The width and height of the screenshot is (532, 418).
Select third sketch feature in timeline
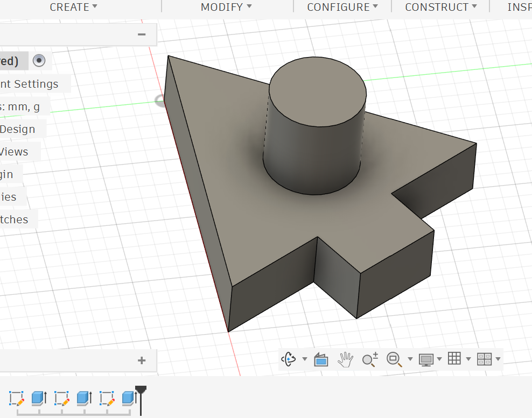pyautogui.click(x=107, y=398)
